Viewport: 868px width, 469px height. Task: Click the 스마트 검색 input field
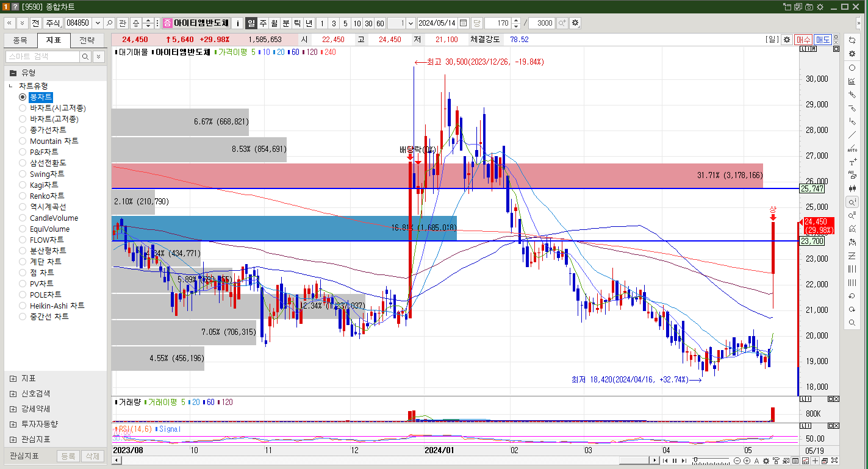[x=43, y=56]
